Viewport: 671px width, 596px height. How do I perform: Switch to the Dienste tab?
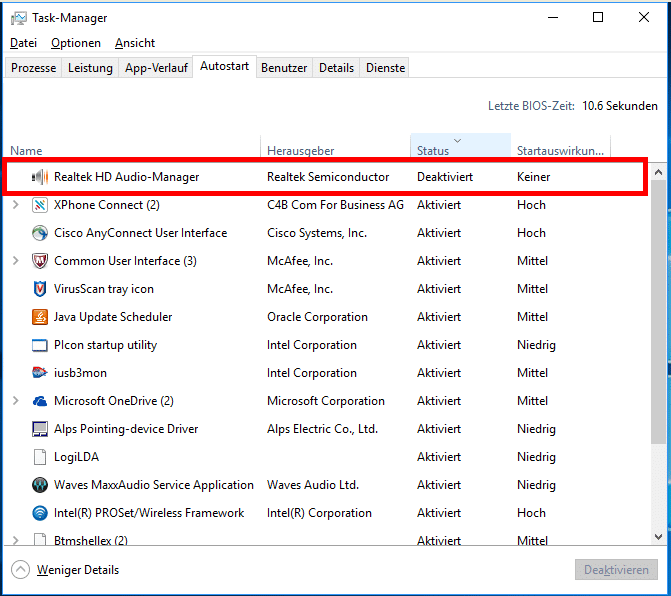385,68
